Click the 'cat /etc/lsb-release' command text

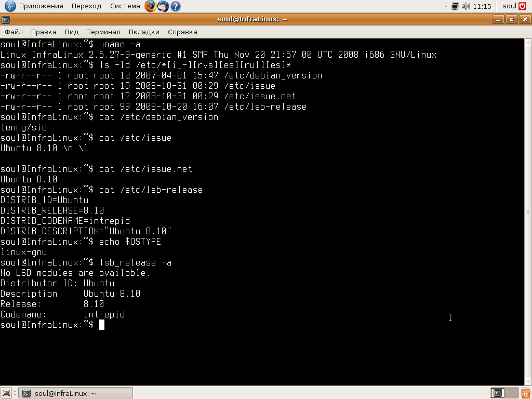151,190
